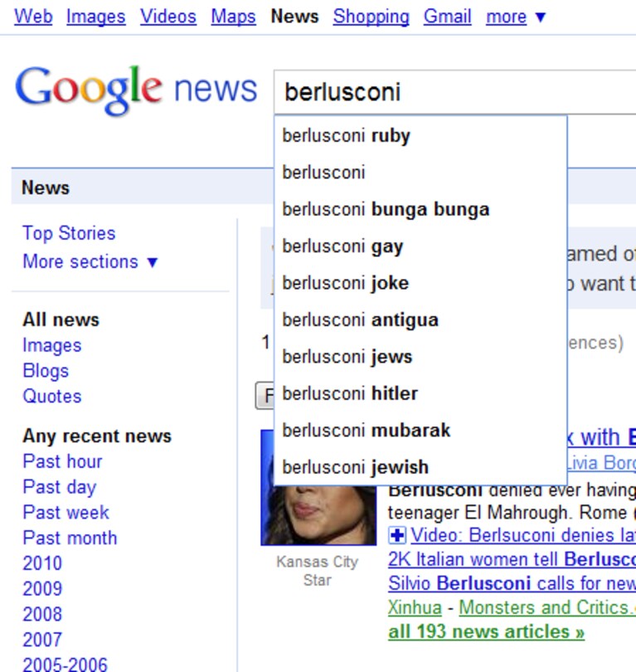Filter results by Quotes
The height and width of the screenshot is (672, 636).
click(x=51, y=396)
